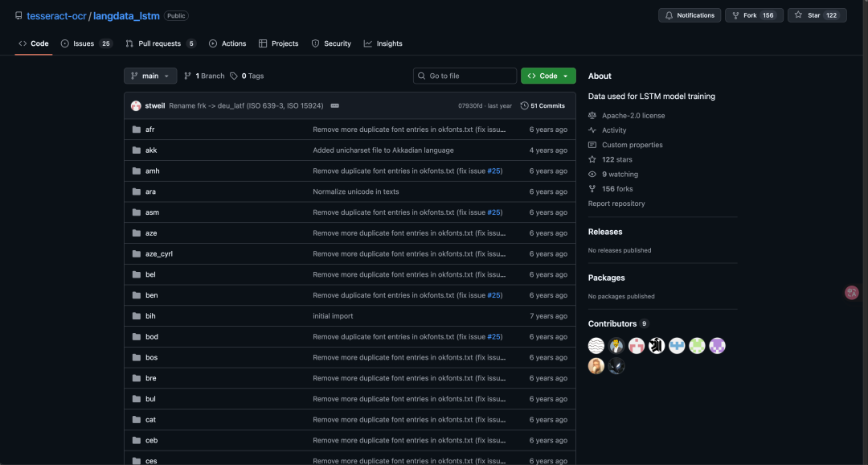
Task: Click the folder icon for akk
Action: point(137,150)
